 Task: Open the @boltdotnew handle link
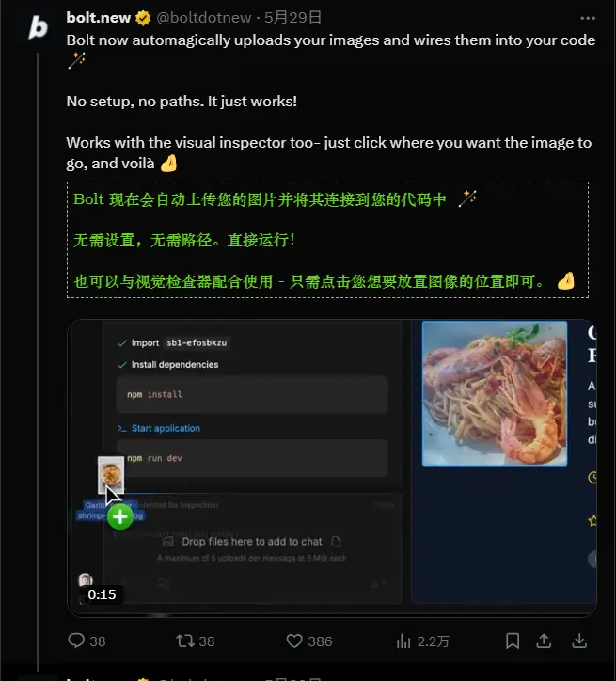tap(203, 18)
